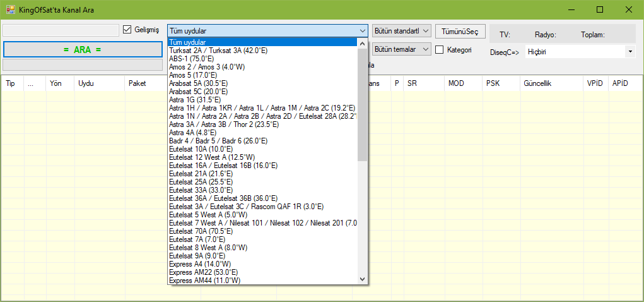Click the KingOfSat app icon in title bar
Image resolution: width=644 pixels, height=302 pixels.
click(x=11, y=9)
